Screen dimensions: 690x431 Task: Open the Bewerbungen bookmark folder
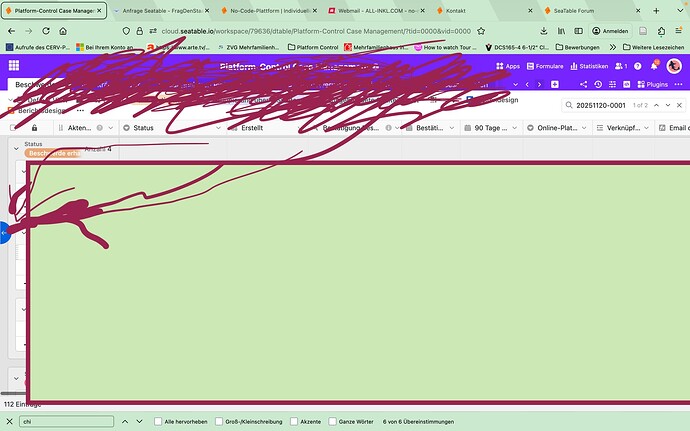click(x=577, y=47)
